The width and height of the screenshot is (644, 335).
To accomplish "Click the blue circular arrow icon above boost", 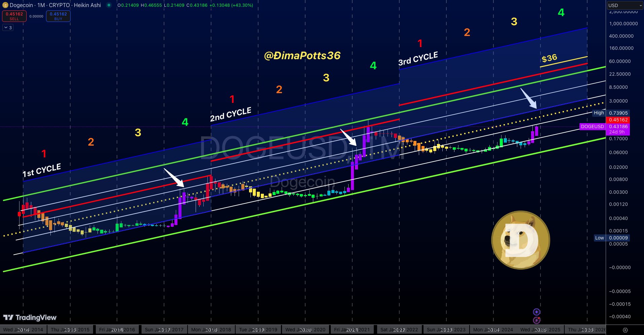I will pos(537,312).
